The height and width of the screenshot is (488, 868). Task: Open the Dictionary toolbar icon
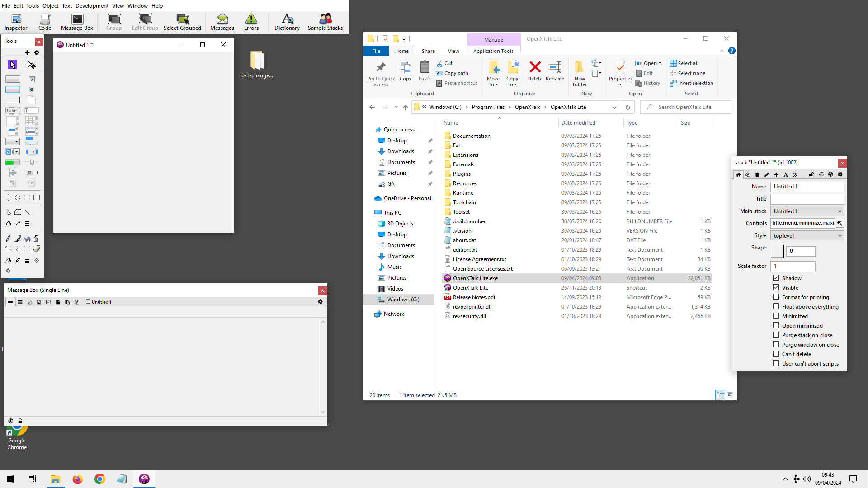(287, 22)
